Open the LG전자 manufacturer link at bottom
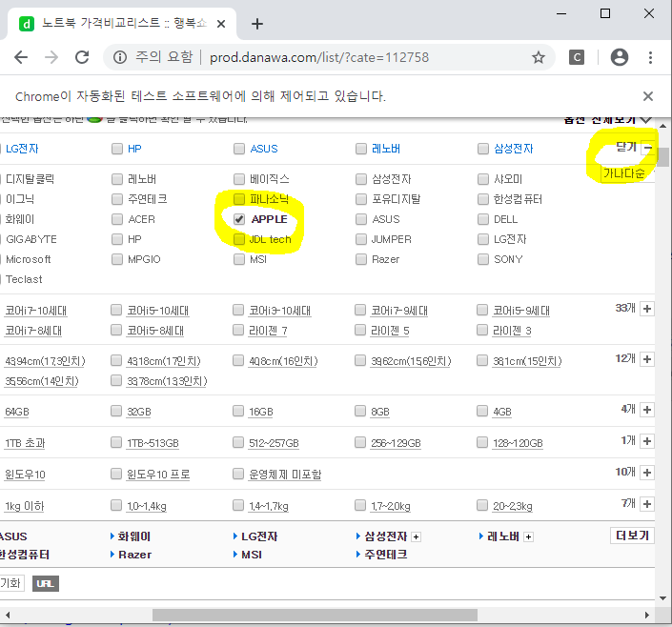672x627 pixels. click(x=259, y=536)
